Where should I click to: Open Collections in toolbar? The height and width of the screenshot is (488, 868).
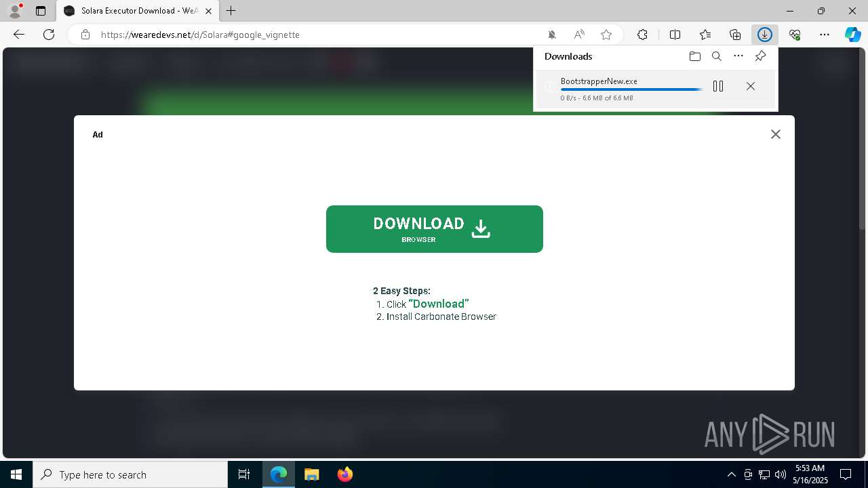[x=735, y=35]
